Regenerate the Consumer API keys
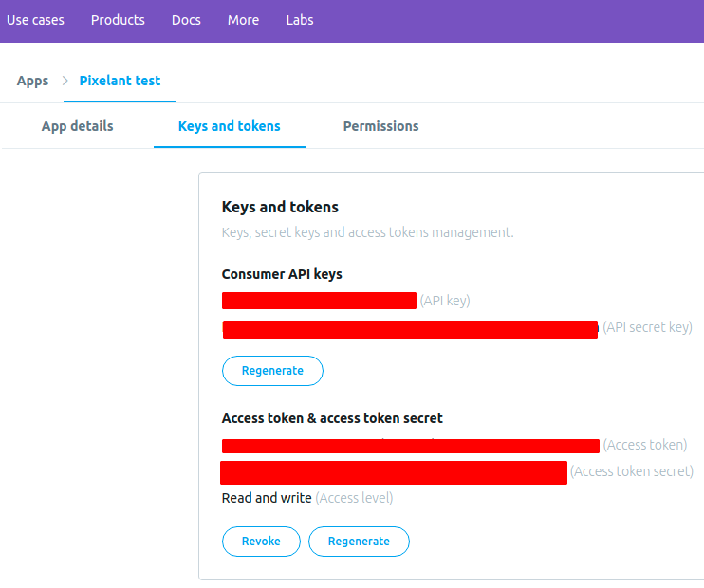The width and height of the screenshot is (704, 588). pyautogui.click(x=272, y=371)
